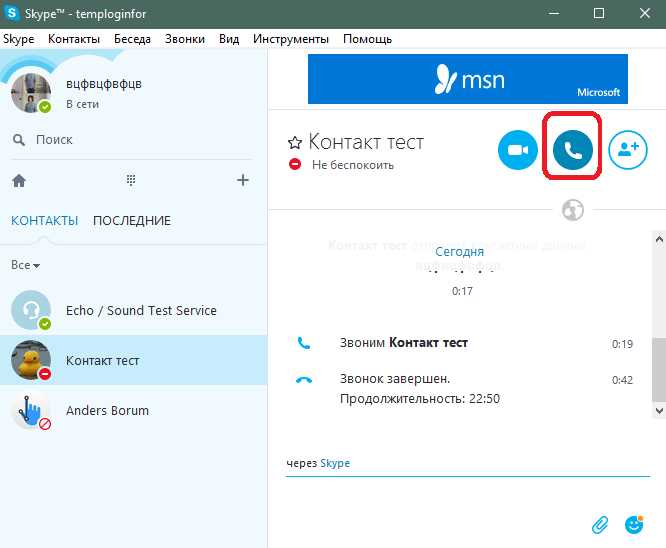Click the globe icon in chat divider
Viewport: 666px width, 548px height.
pos(573,210)
